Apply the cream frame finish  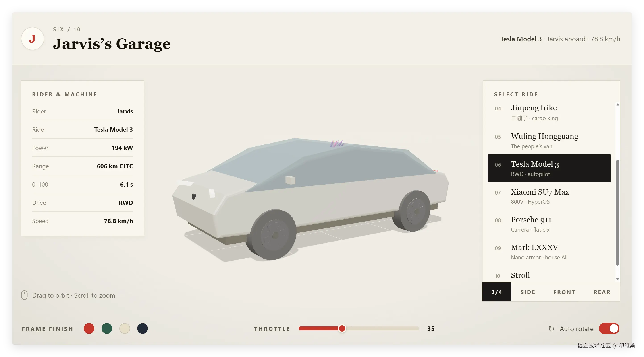[x=125, y=328]
